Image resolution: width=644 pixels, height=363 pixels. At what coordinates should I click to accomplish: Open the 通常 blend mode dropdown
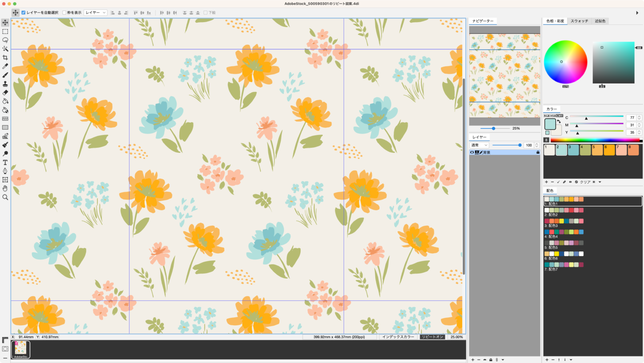(x=480, y=145)
